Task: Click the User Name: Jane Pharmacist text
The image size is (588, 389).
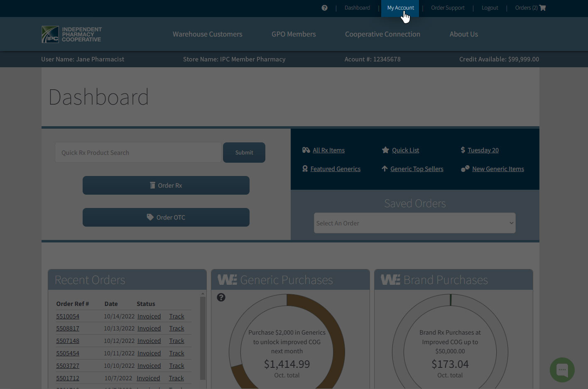Action: click(83, 59)
